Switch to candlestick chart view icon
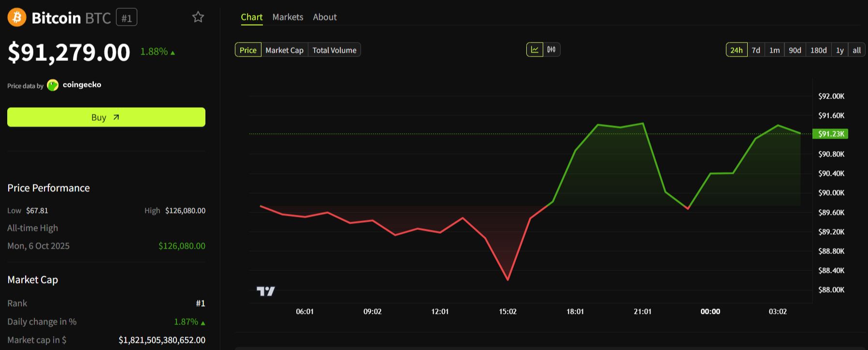868x350 pixels. click(551, 50)
